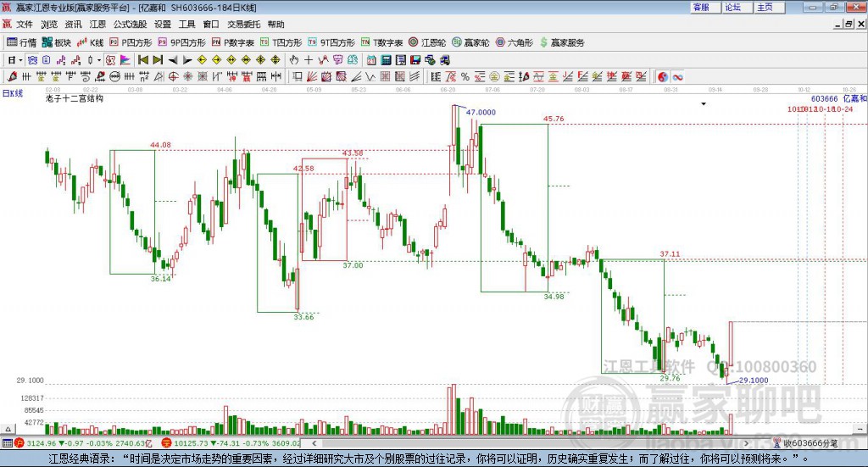Click 收603666分笔 in the status bar

point(810,443)
